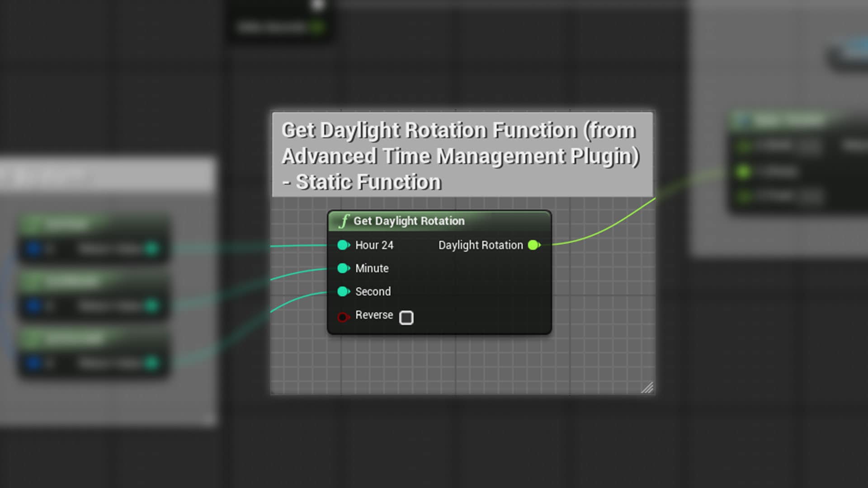Click the Second input pin
This screenshot has height=488, width=868.
343,291
